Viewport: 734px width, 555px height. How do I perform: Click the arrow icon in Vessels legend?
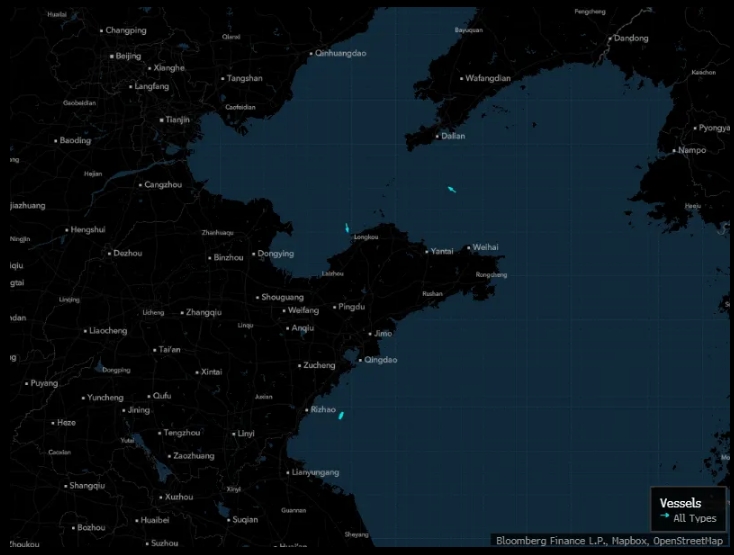click(664, 517)
